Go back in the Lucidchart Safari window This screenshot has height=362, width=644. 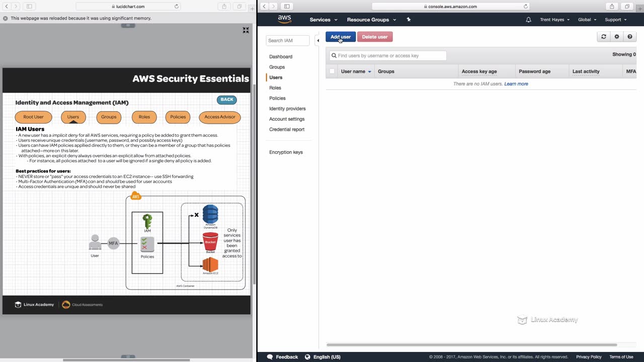(7, 7)
